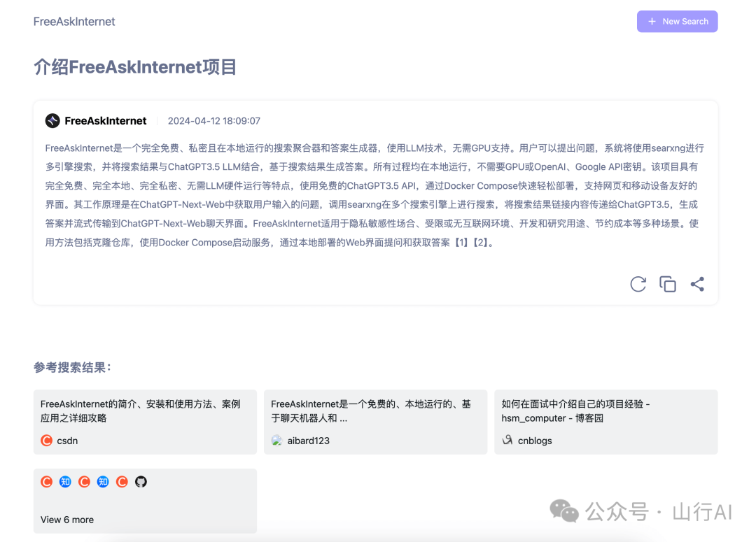The width and height of the screenshot is (756, 542).
Task: Click the New Search button
Action: 677,22
